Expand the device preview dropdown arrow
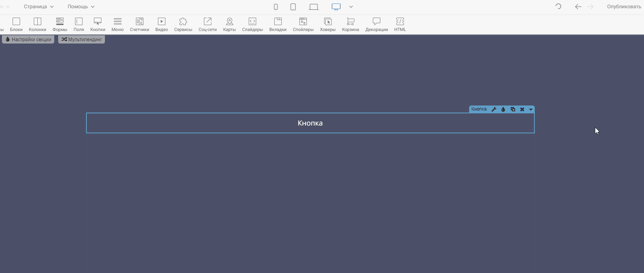The width and height of the screenshot is (644, 273). pyautogui.click(x=351, y=7)
